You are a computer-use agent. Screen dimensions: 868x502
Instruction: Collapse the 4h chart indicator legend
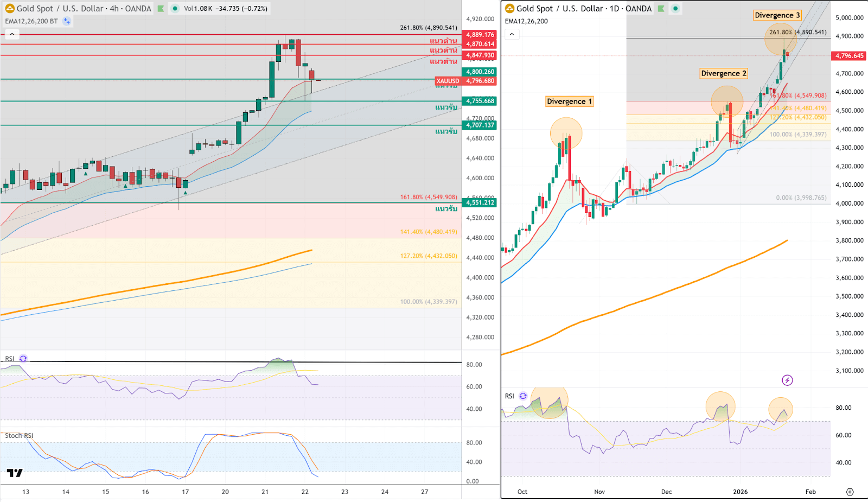(12, 34)
